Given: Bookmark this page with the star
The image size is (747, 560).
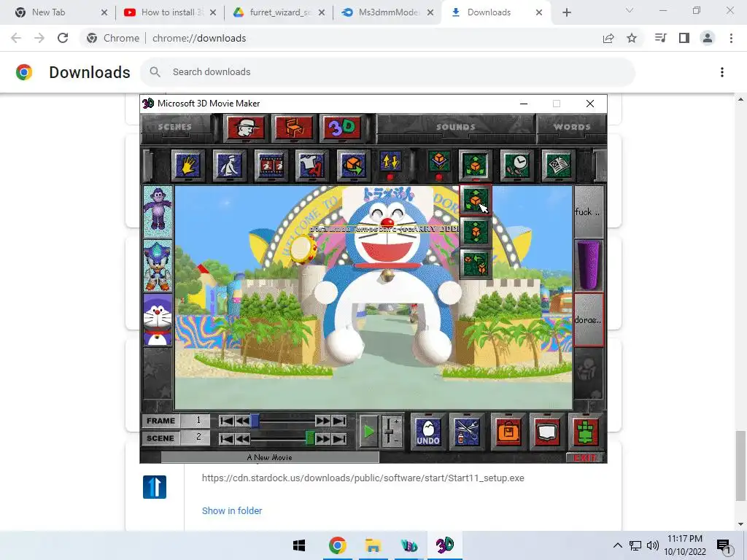Looking at the screenshot, I should click(x=632, y=38).
